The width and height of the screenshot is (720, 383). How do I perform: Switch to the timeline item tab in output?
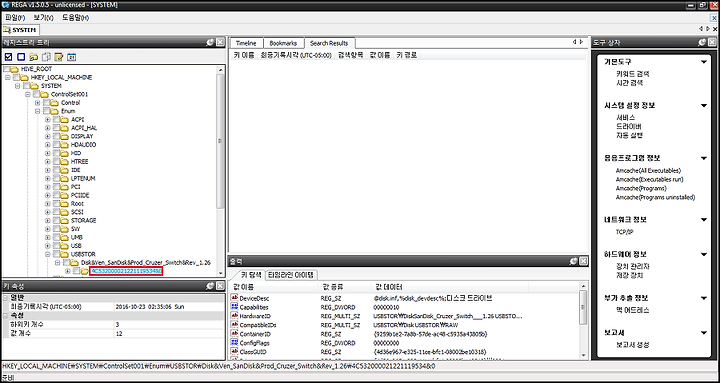point(291,275)
